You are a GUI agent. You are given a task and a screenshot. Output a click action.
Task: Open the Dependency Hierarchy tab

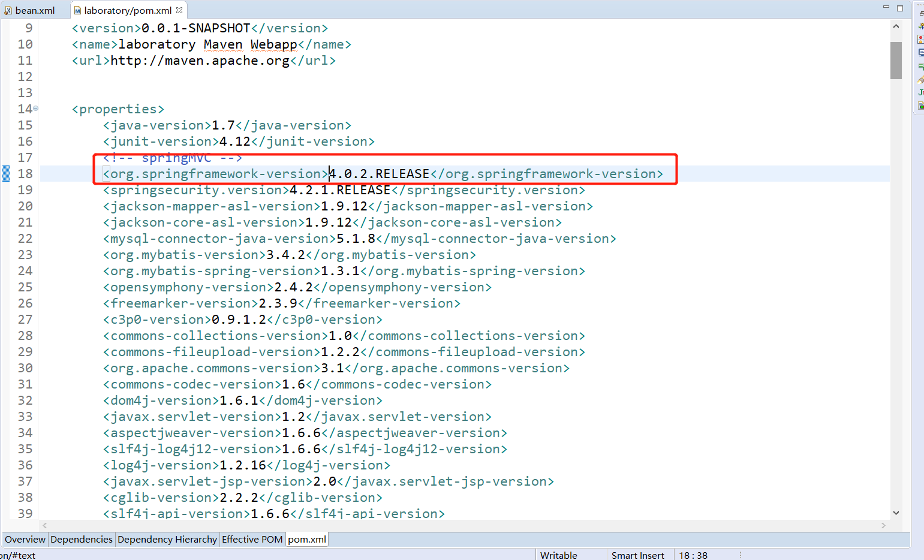click(x=167, y=539)
